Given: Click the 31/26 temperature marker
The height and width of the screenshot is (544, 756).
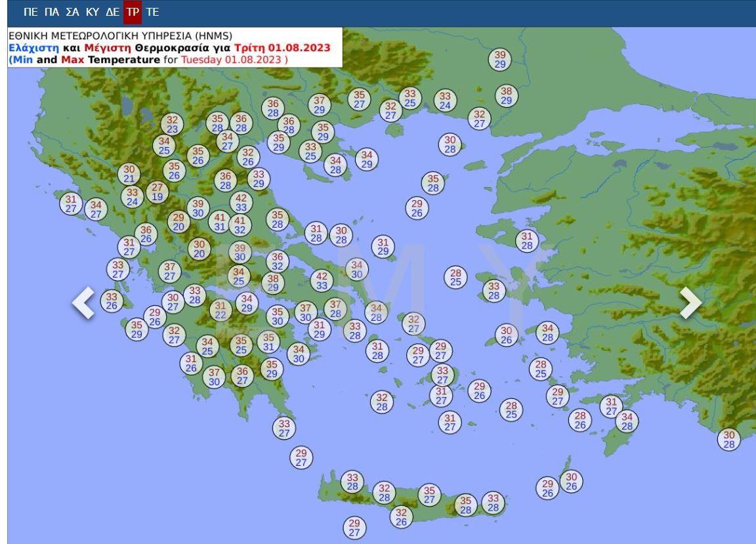Looking at the screenshot, I should pyautogui.click(x=191, y=363).
